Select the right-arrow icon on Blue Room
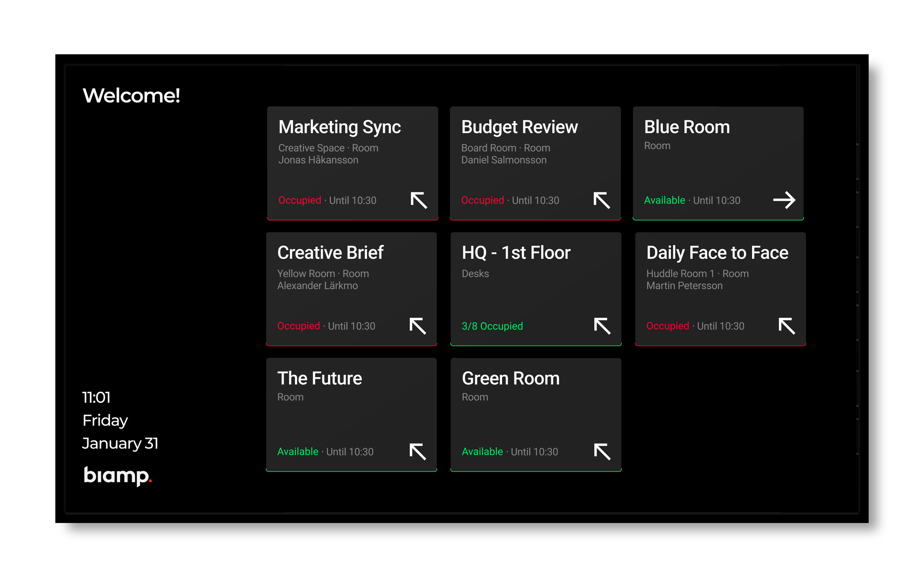Image resolution: width=924 pixels, height=577 pixels. point(785,199)
